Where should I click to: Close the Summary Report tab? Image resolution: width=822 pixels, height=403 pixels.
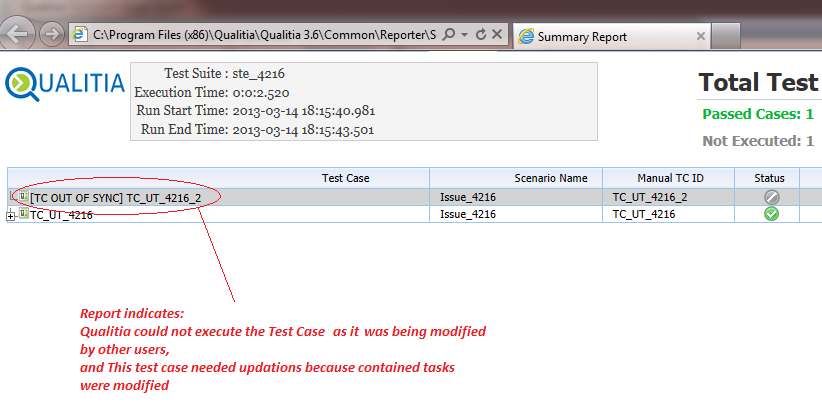click(x=700, y=37)
